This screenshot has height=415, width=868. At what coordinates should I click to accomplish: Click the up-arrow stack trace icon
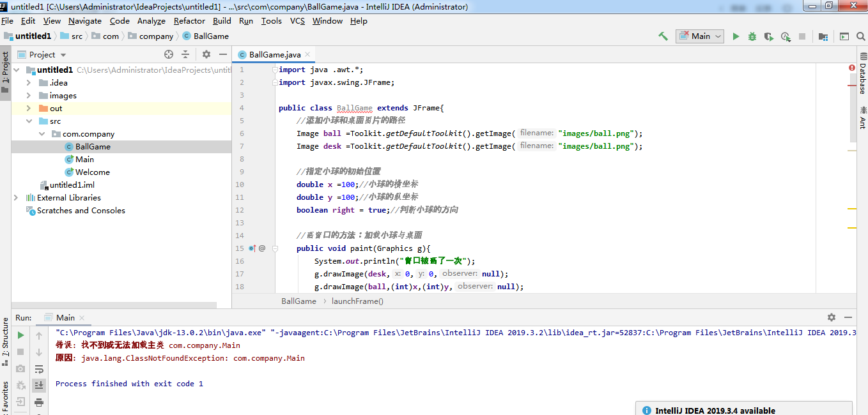39,335
